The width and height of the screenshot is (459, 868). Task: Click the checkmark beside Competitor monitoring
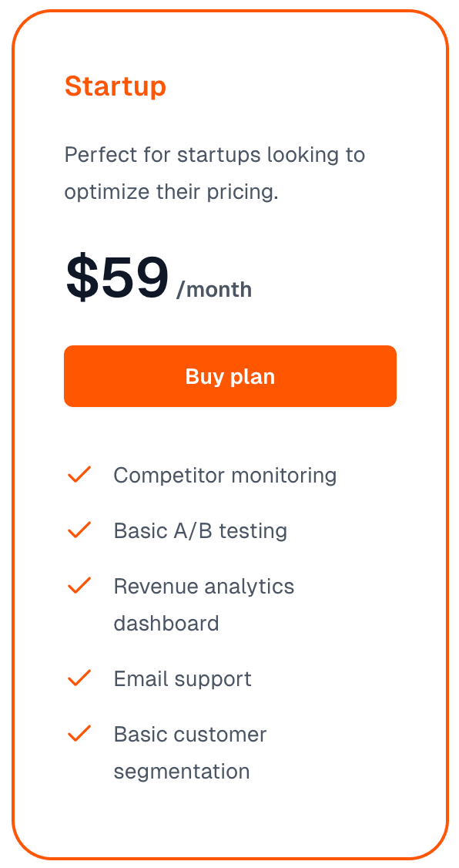pos(79,475)
